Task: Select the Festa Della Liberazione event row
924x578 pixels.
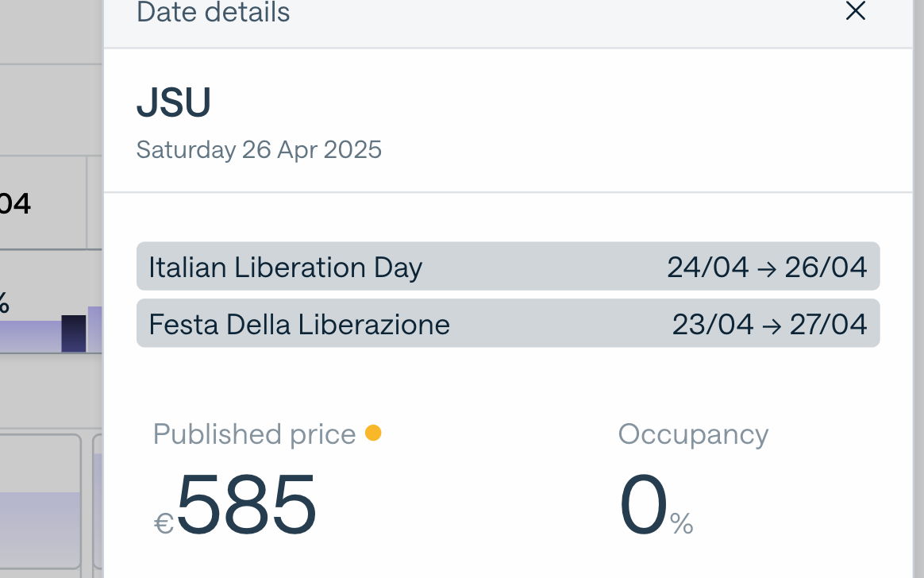Action: (508, 324)
